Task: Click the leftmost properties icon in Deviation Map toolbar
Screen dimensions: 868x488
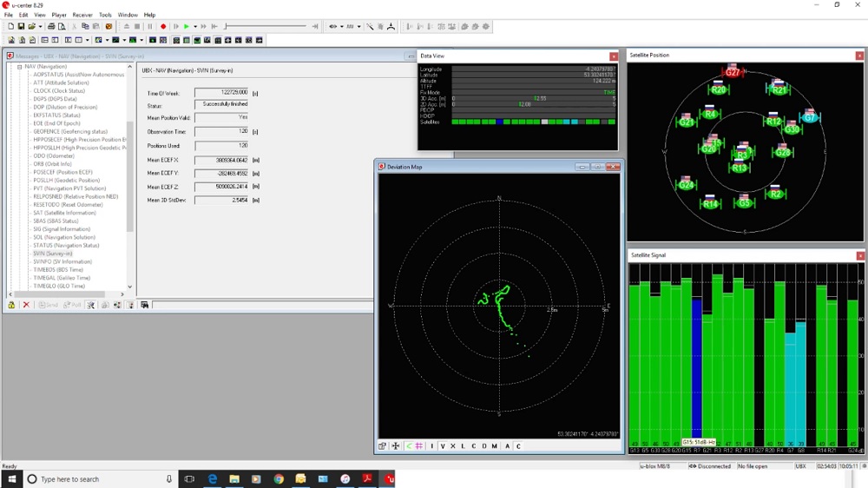Action: (383, 446)
